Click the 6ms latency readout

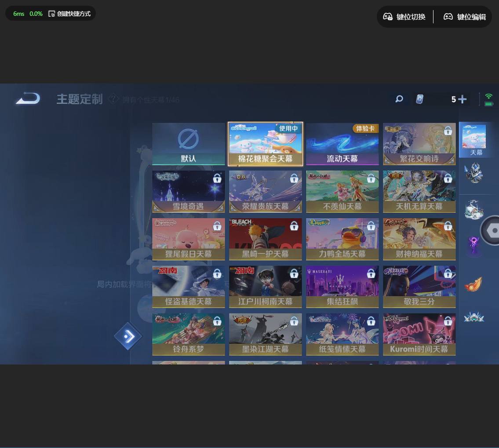click(x=19, y=14)
